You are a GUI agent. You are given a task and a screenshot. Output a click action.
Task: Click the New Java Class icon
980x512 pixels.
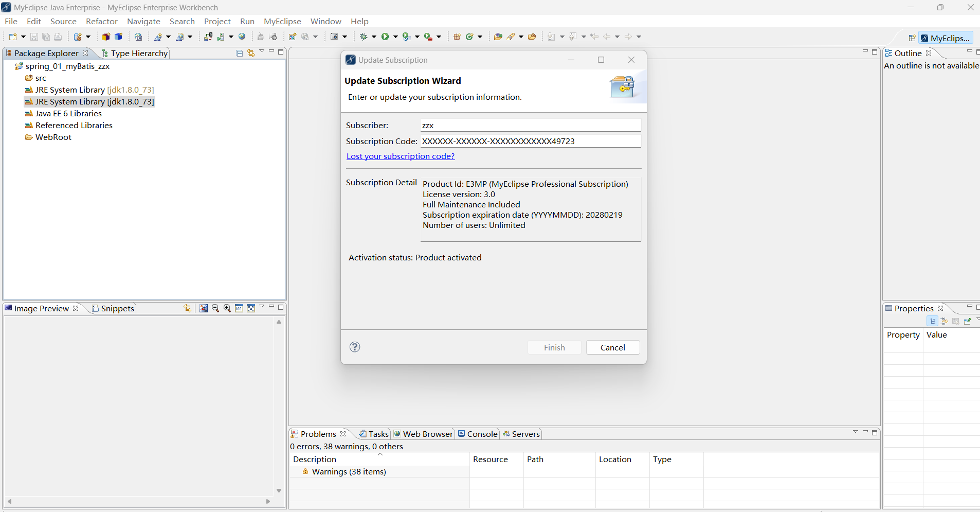coord(469,37)
